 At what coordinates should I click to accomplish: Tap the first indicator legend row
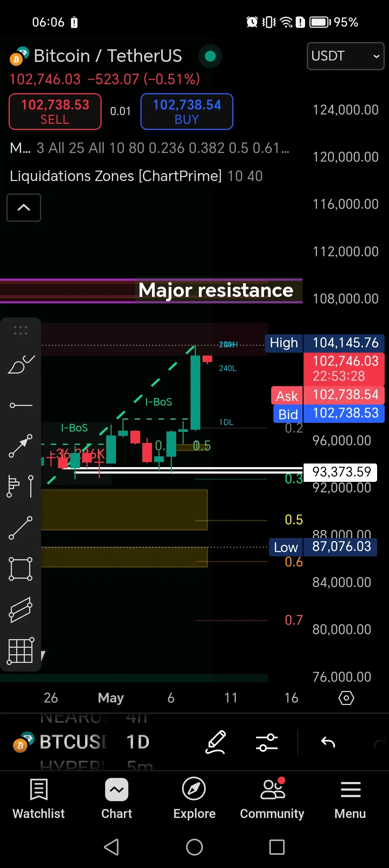coord(150,148)
